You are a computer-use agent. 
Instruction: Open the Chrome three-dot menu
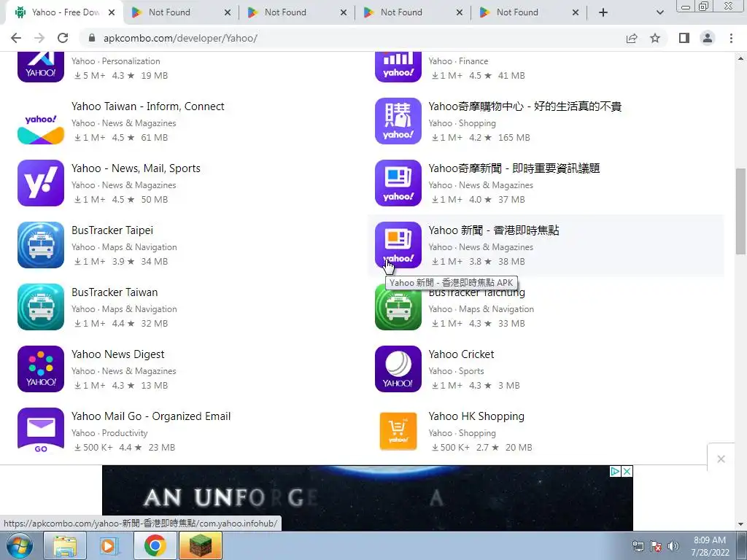click(x=731, y=38)
